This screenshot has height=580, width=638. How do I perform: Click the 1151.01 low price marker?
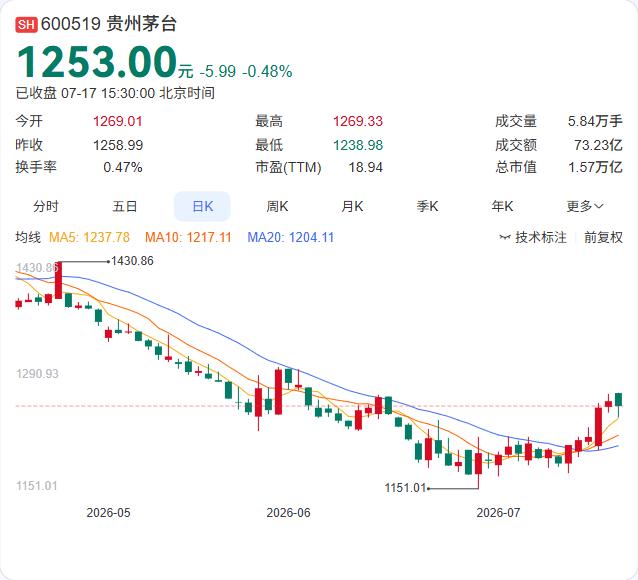coord(405,488)
